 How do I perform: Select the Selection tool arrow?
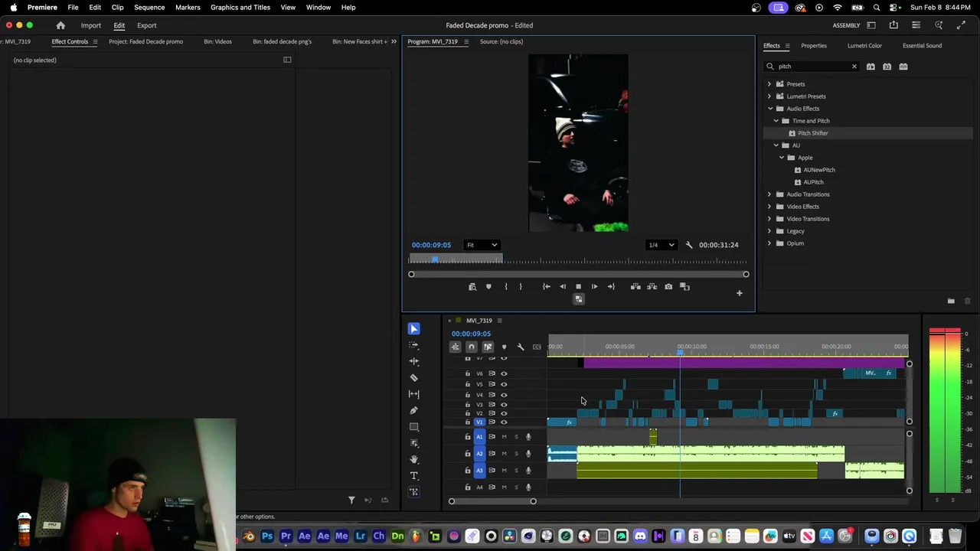pyautogui.click(x=413, y=328)
